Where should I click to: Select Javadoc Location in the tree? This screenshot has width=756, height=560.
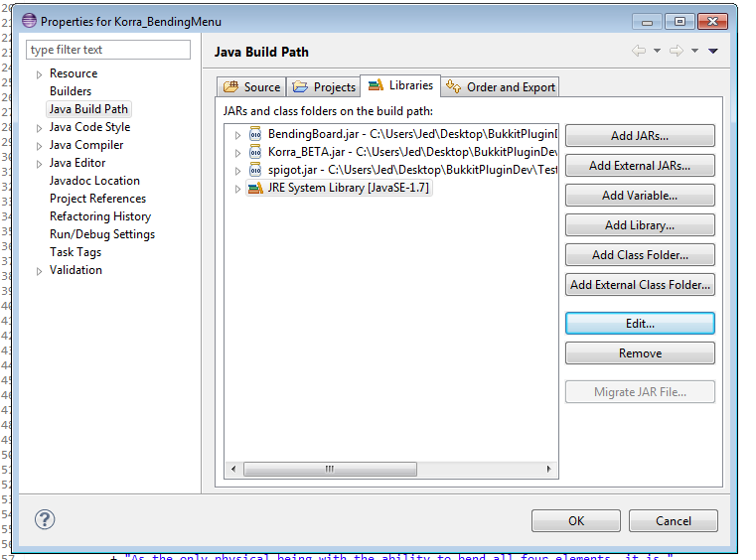click(x=94, y=181)
